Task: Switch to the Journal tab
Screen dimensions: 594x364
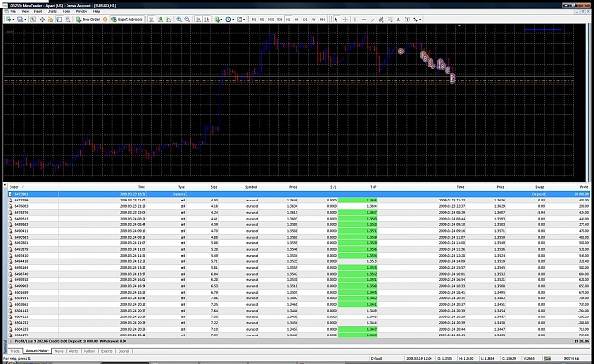Action: (x=124, y=351)
